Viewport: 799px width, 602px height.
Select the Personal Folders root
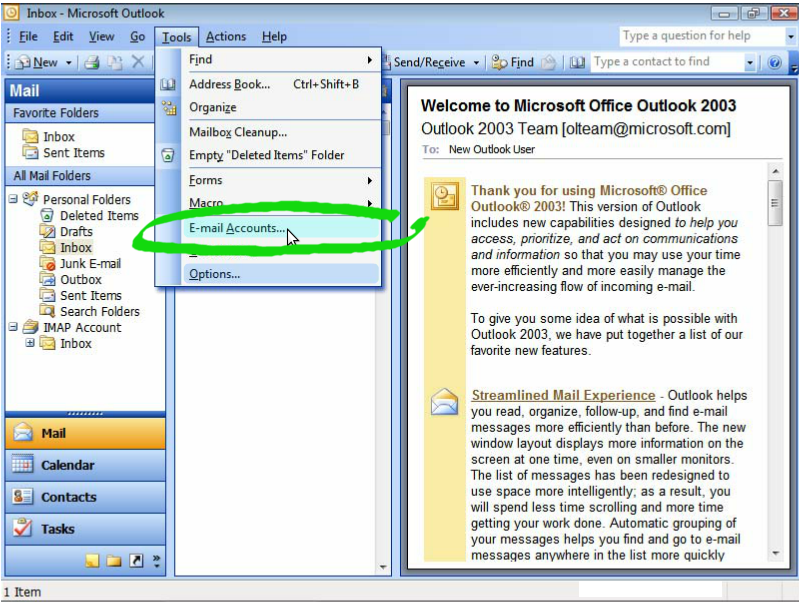click(x=87, y=199)
